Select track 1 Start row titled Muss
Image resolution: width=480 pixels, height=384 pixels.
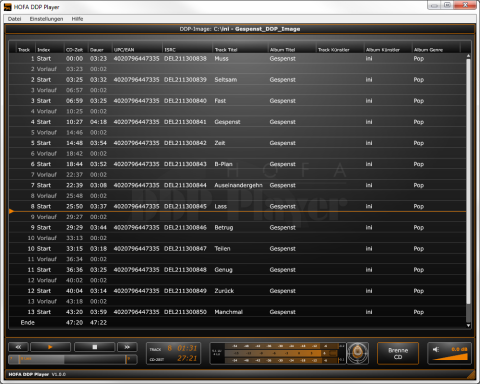click(237, 59)
